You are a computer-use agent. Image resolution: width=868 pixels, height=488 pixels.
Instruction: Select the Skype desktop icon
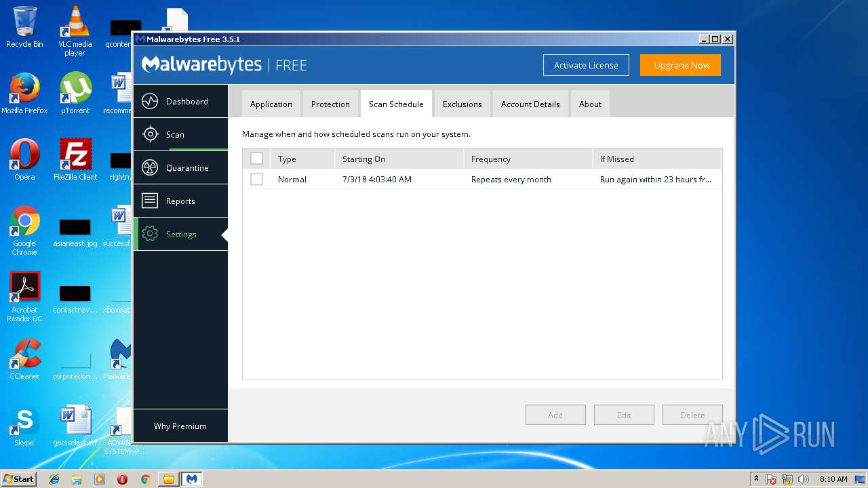tap(24, 426)
